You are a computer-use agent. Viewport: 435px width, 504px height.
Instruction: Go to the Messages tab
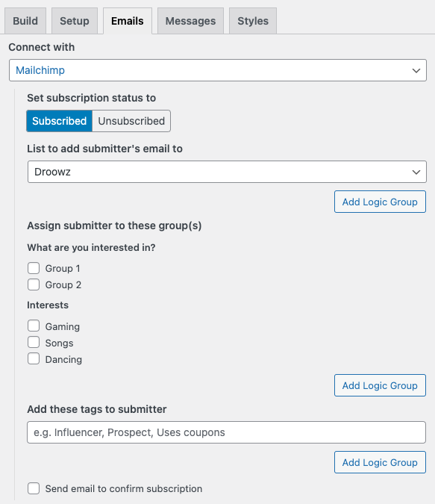click(x=190, y=21)
